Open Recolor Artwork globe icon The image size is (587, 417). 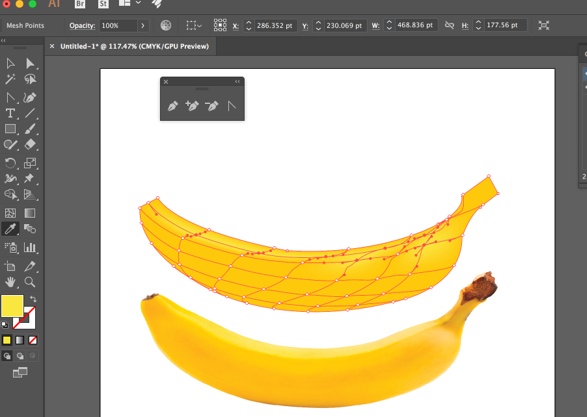pyautogui.click(x=166, y=25)
